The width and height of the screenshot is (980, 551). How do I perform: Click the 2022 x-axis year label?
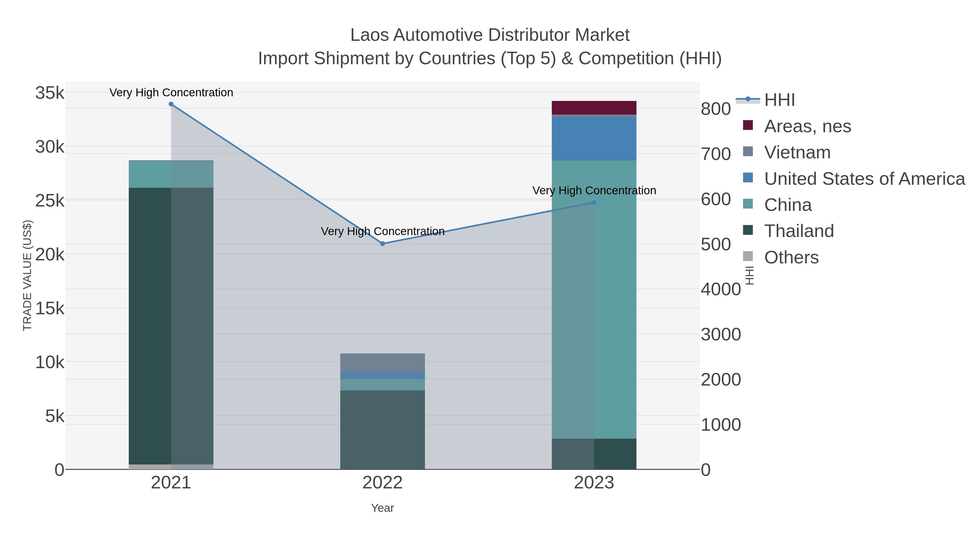[382, 483]
